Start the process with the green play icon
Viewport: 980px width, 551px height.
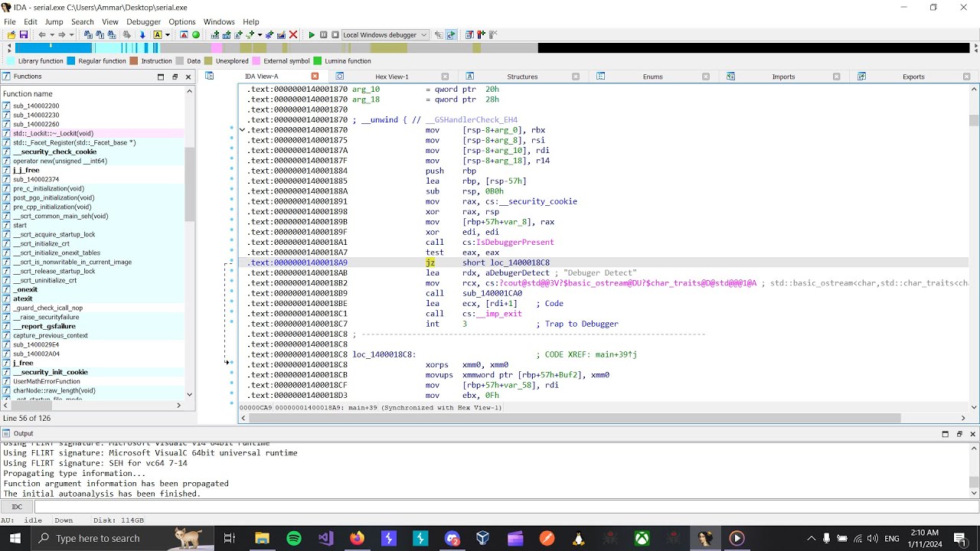click(x=312, y=34)
